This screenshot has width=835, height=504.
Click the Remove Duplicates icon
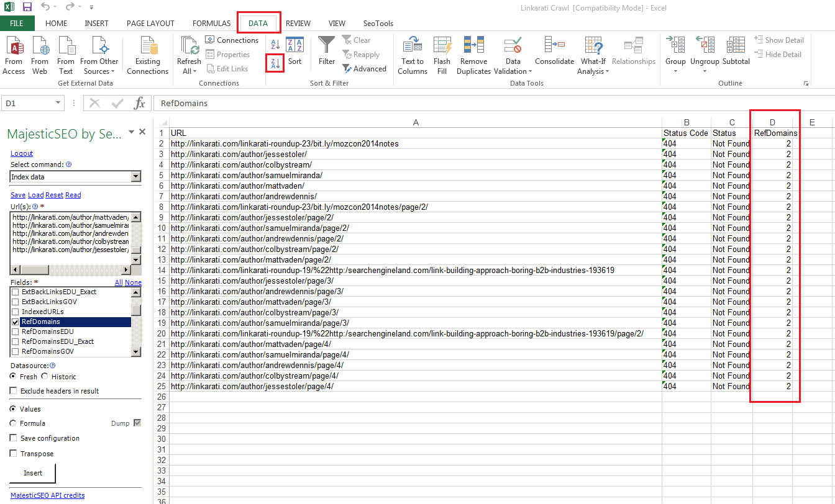click(473, 46)
